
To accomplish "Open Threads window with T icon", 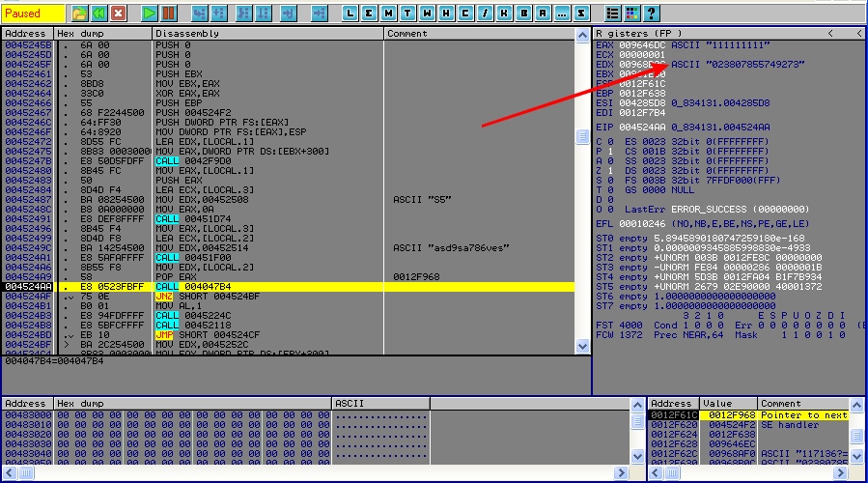I will coord(407,13).
